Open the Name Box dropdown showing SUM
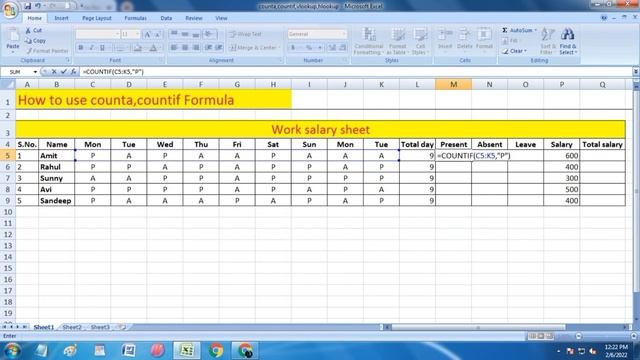The width and height of the screenshot is (640, 360). 35,72
